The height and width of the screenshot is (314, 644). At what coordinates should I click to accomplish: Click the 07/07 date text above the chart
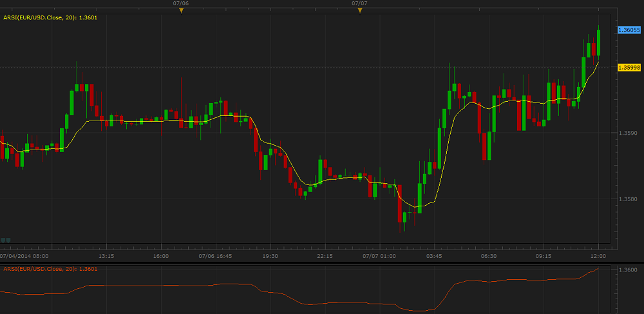[359, 3]
